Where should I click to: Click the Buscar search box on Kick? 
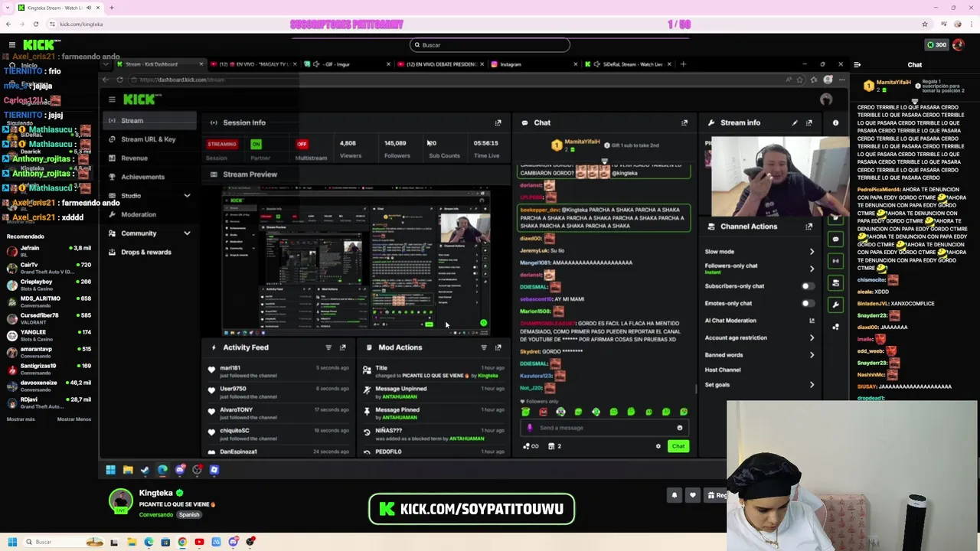pyautogui.click(x=490, y=45)
